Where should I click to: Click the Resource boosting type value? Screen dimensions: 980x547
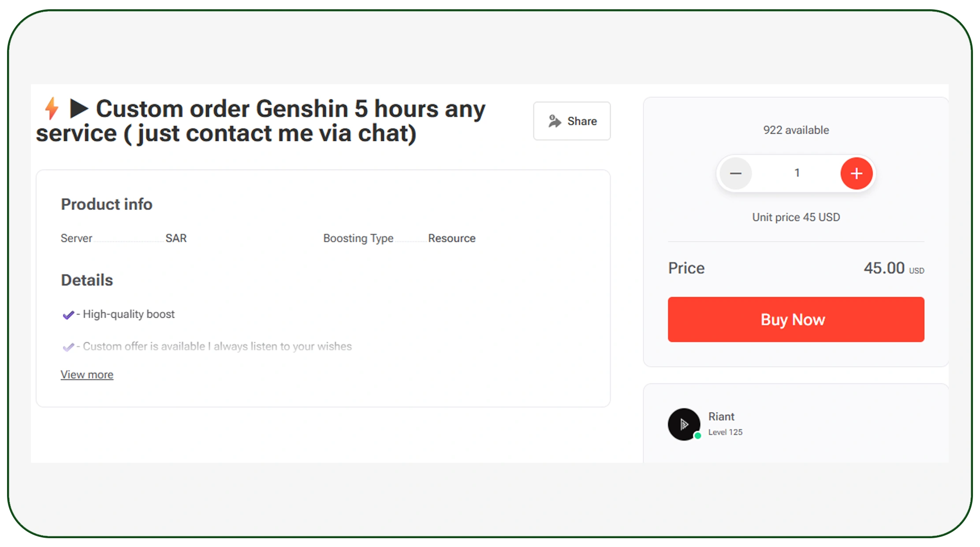click(x=451, y=238)
